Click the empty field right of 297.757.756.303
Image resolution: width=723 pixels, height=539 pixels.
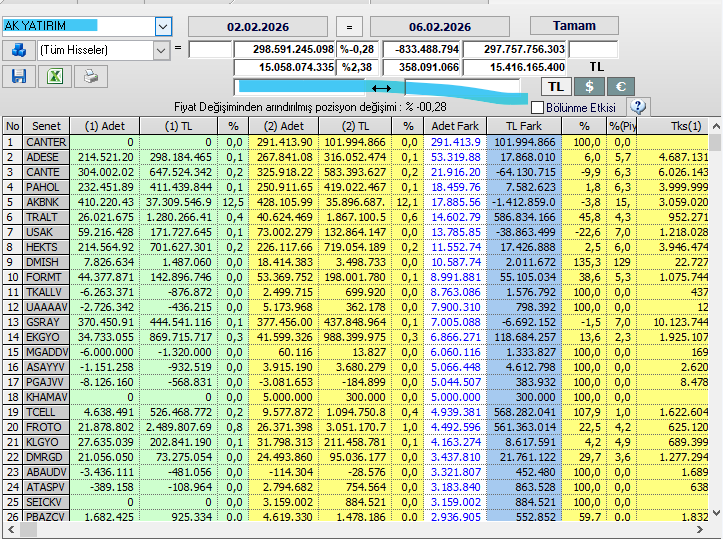[593, 49]
